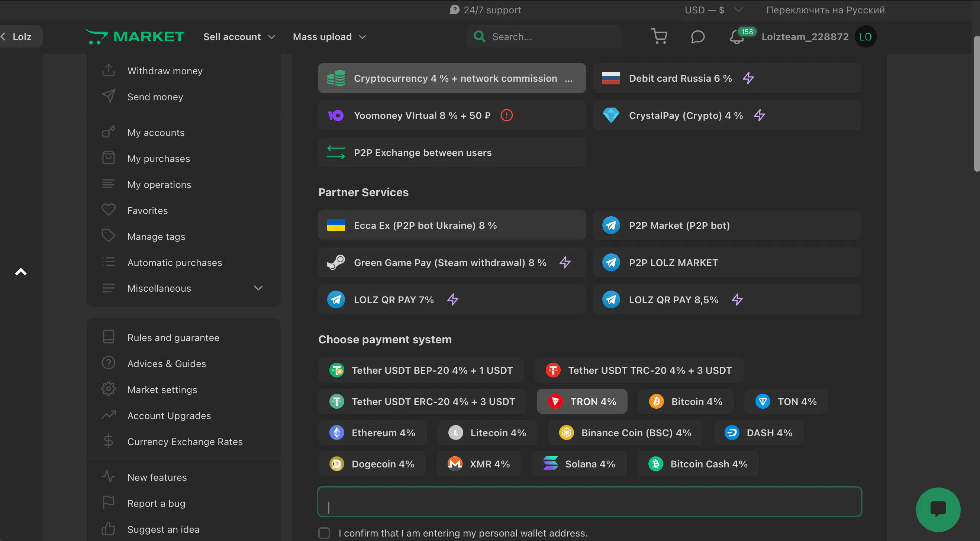
Task: Open Account Upgrades page
Action: 169,415
